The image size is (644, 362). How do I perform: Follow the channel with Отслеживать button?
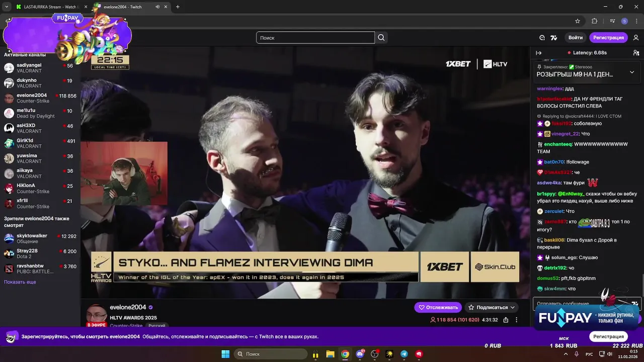(438, 307)
